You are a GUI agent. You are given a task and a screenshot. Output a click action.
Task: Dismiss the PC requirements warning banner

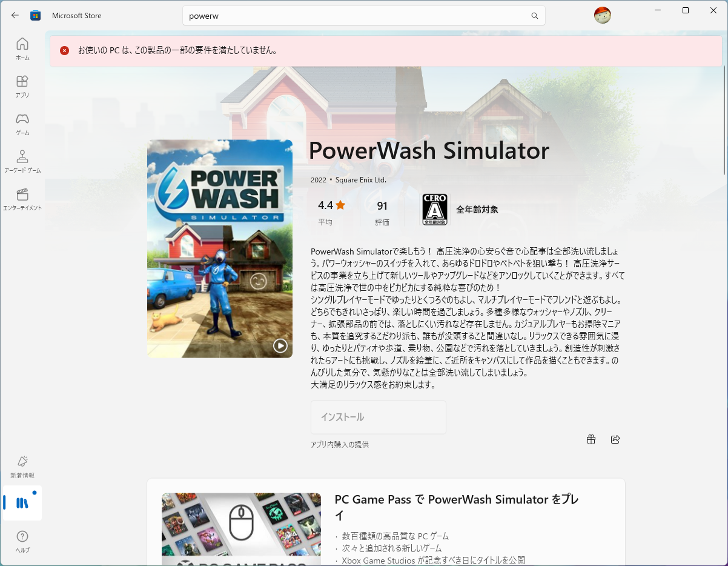[x=64, y=51]
